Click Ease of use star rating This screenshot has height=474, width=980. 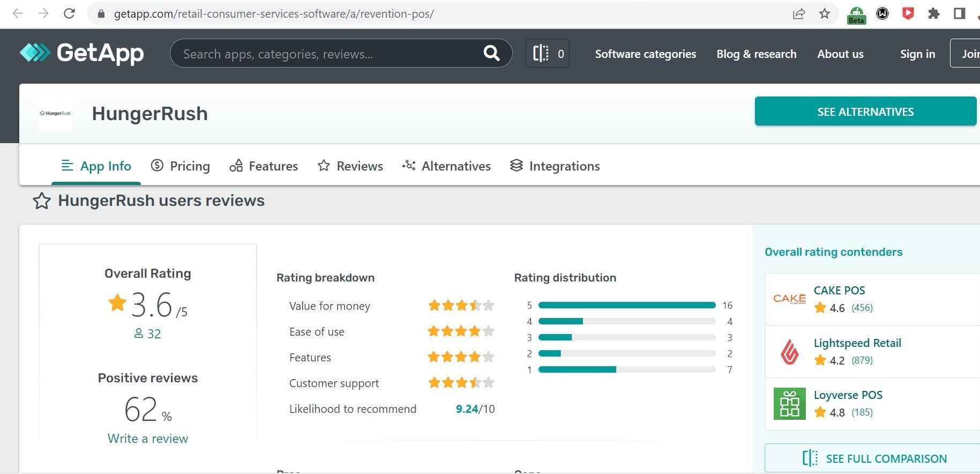(461, 331)
